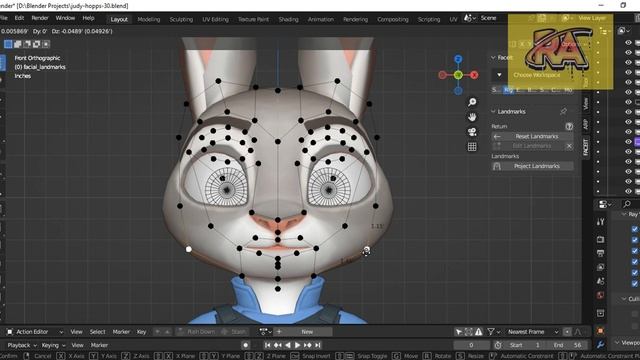Open World properties red globe icon

pyautogui.click(x=600, y=295)
